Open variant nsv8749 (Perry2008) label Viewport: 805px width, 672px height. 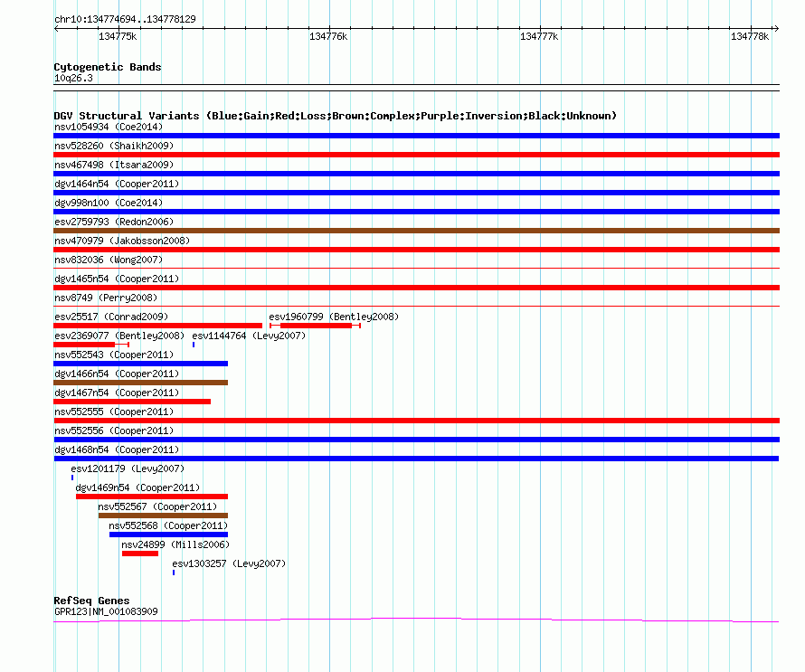point(106,298)
